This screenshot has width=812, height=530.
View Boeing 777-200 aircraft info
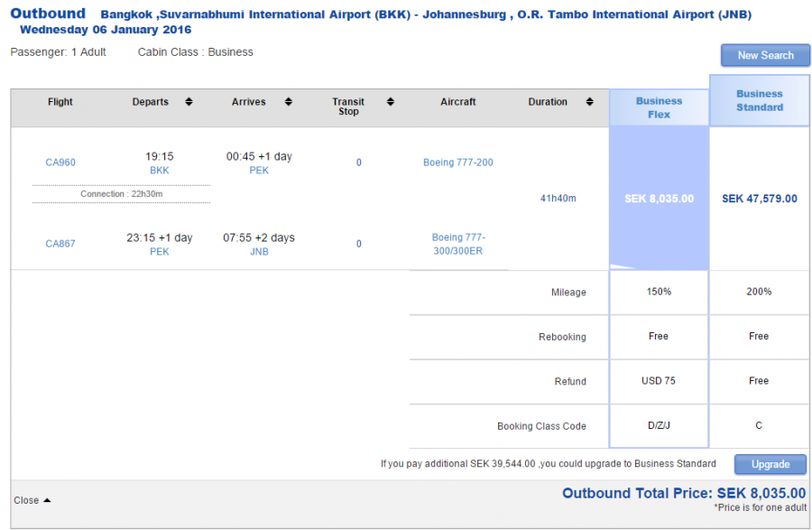pos(457,163)
